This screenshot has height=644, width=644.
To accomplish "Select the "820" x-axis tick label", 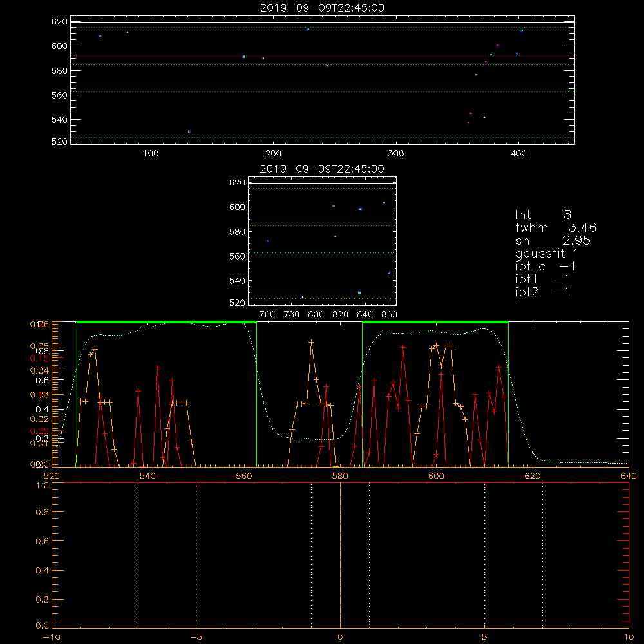I will click(341, 315).
